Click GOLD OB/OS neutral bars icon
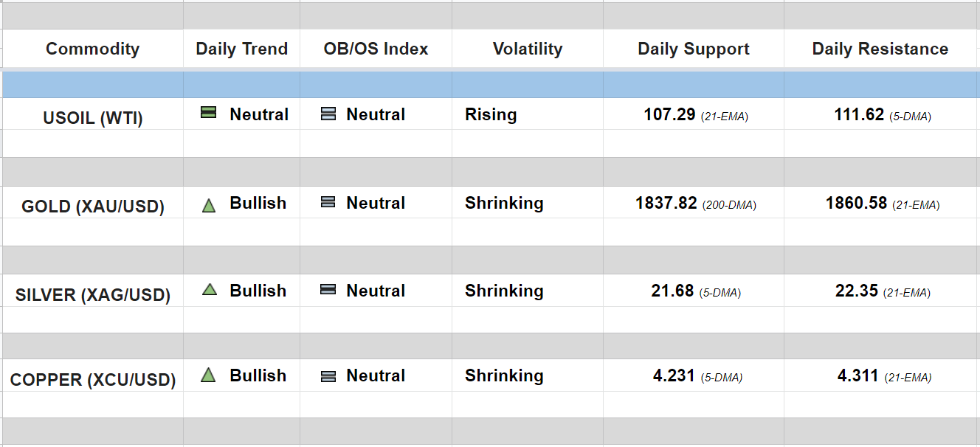This screenshot has width=980, height=447. [x=328, y=202]
